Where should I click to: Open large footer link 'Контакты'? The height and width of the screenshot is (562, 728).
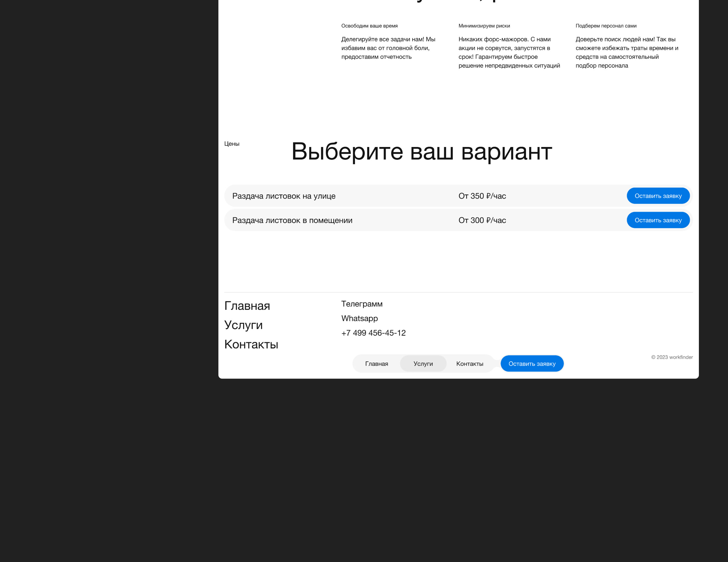click(251, 344)
